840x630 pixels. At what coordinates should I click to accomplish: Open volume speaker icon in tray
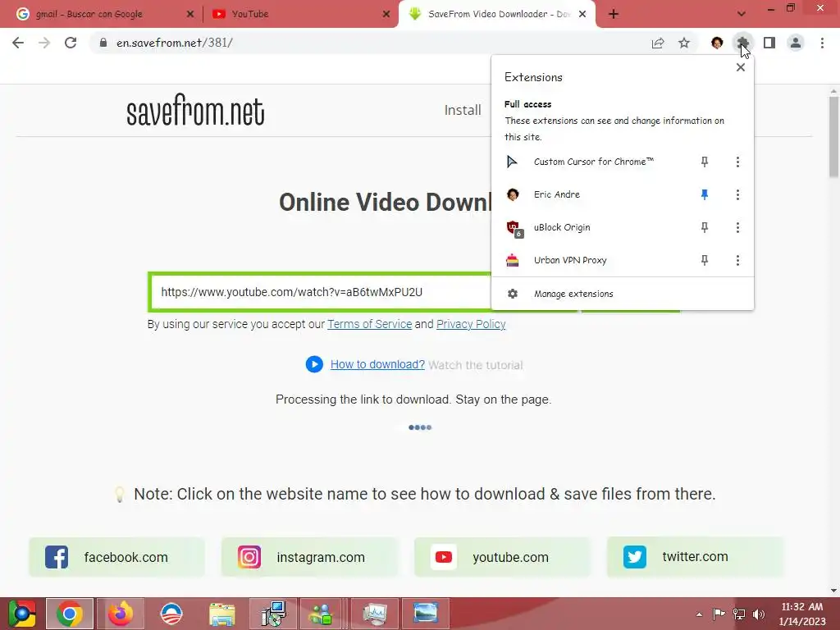(x=759, y=614)
